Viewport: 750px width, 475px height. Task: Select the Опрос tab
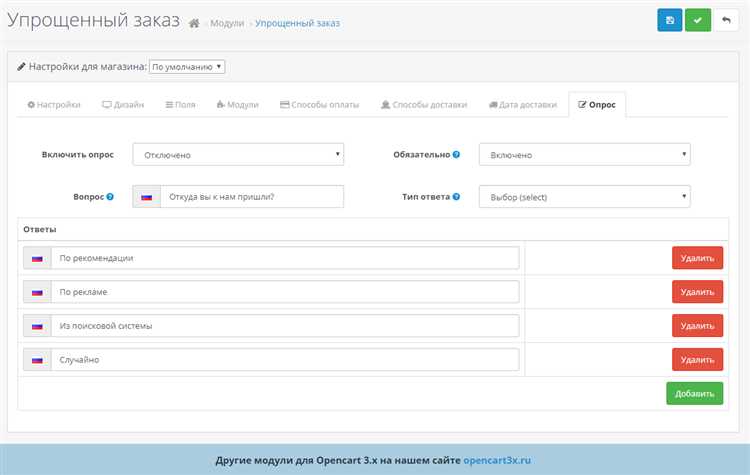point(597,105)
